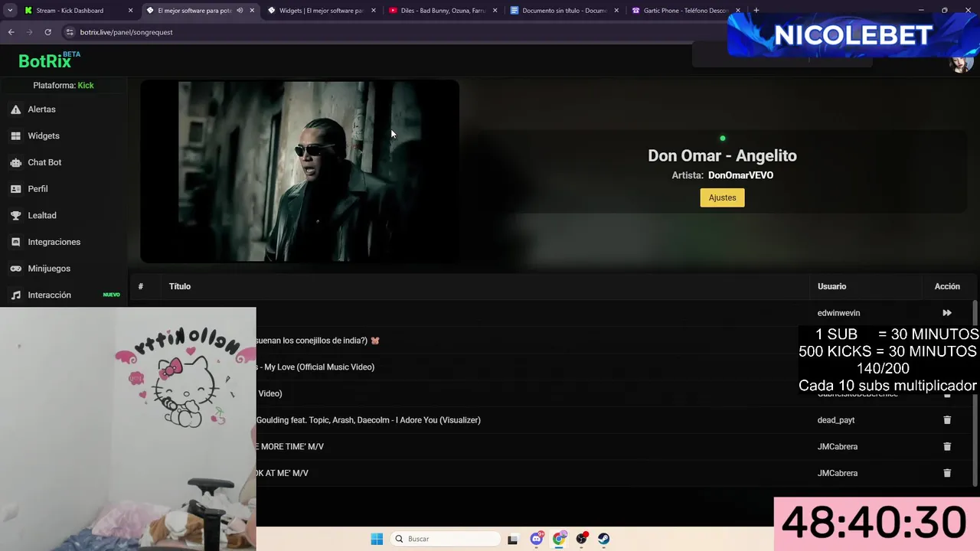Open OBS Studio from the taskbar
Screen dimensions: 980x551
point(582,539)
